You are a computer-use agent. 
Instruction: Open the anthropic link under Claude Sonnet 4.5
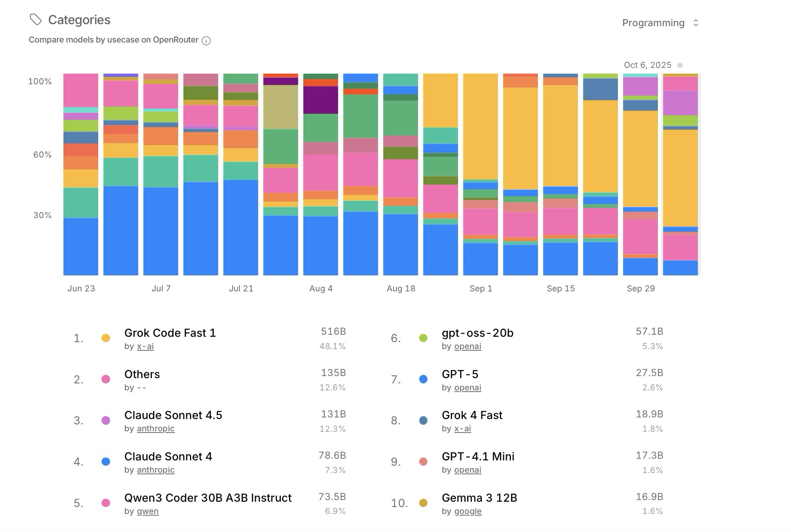point(156,429)
